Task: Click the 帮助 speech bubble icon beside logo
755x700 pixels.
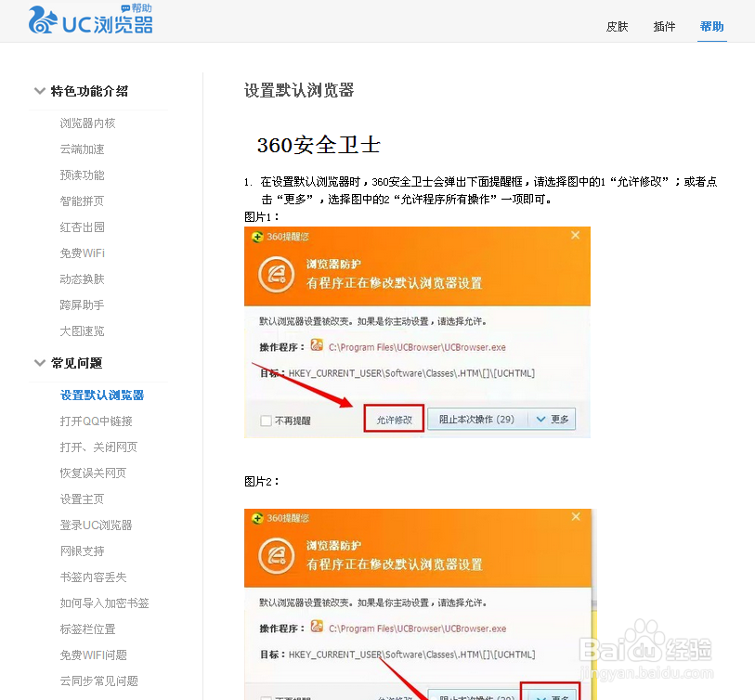Action: 125,8
